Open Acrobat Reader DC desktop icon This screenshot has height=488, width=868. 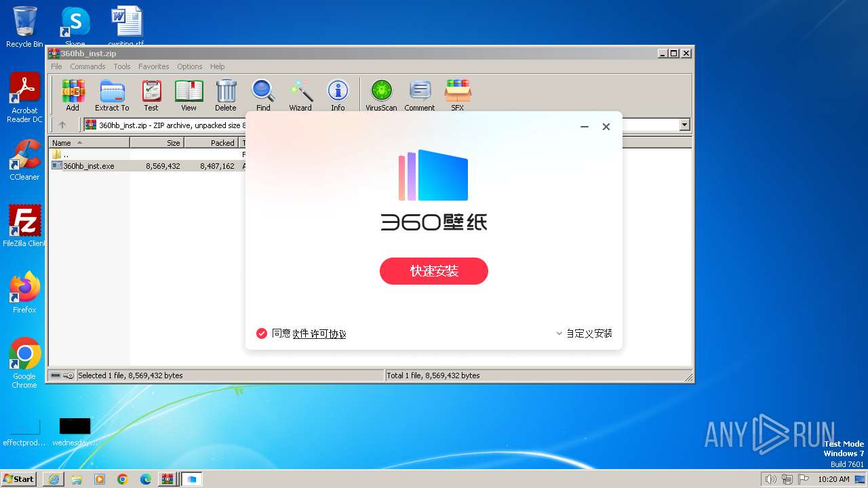click(x=24, y=98)
